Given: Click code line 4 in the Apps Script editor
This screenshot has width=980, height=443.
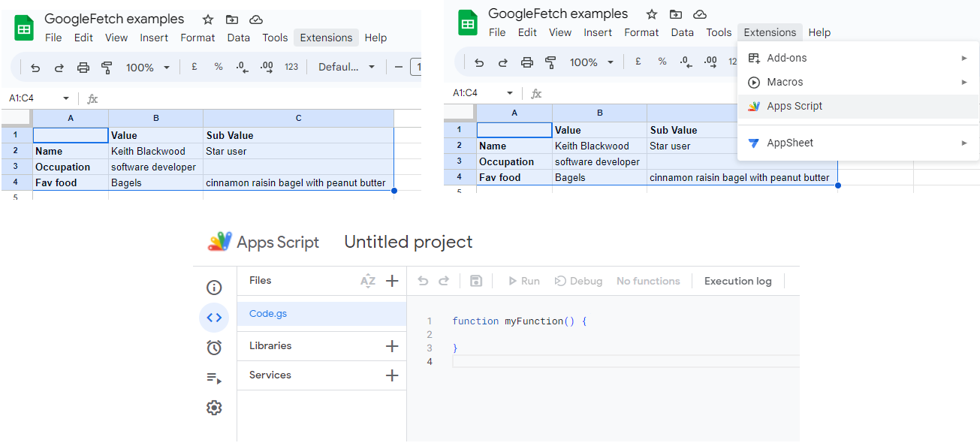Looking at the screenshot, I should (626, 362).
